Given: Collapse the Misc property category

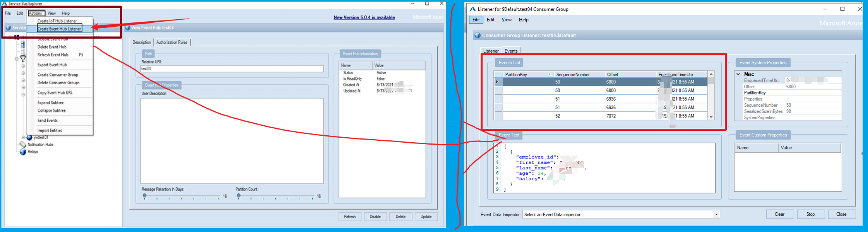Looking at the screenshot, I should pyautogui.click(x=738, y=74).
